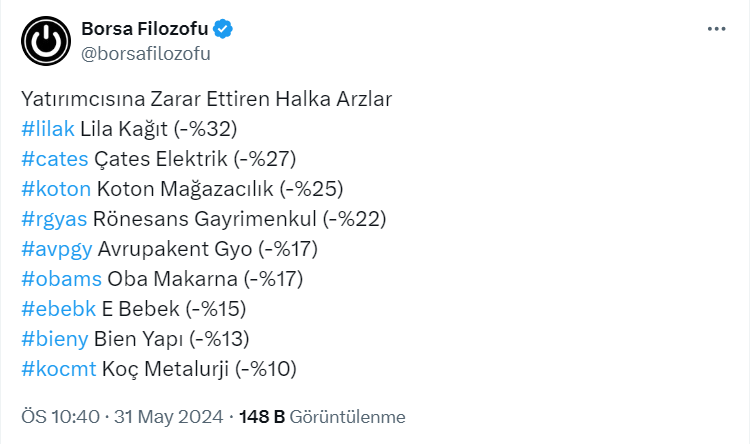This screenshot has width=756, height=444.
Task: Click the Borsa Filozofu profile avatar
Action: [x=43, y=41]
